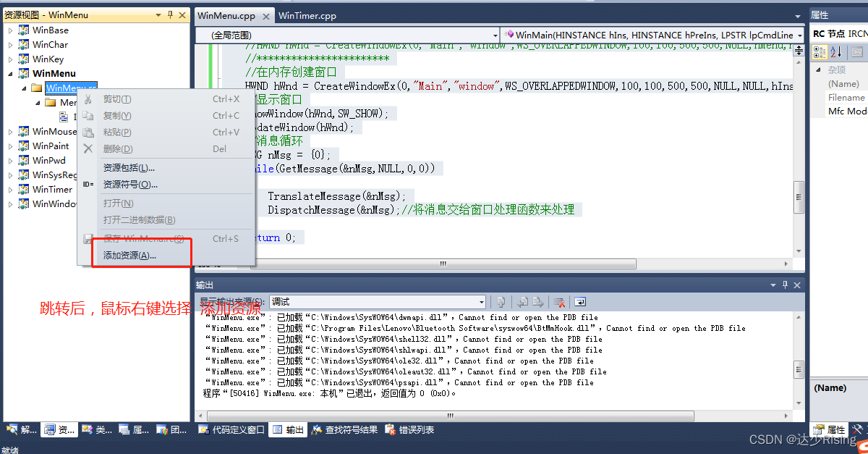
Task: Select Resource Includes in the context menu
Action: [x=129, y=168]
